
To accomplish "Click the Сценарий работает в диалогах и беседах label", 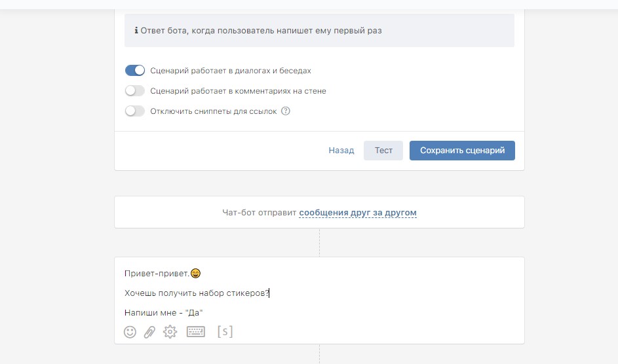I will tap(230, 71).
